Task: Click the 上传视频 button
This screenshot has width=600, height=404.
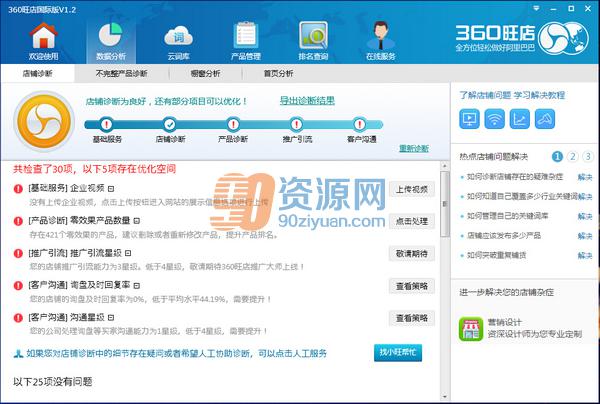Action: point(412,189)
